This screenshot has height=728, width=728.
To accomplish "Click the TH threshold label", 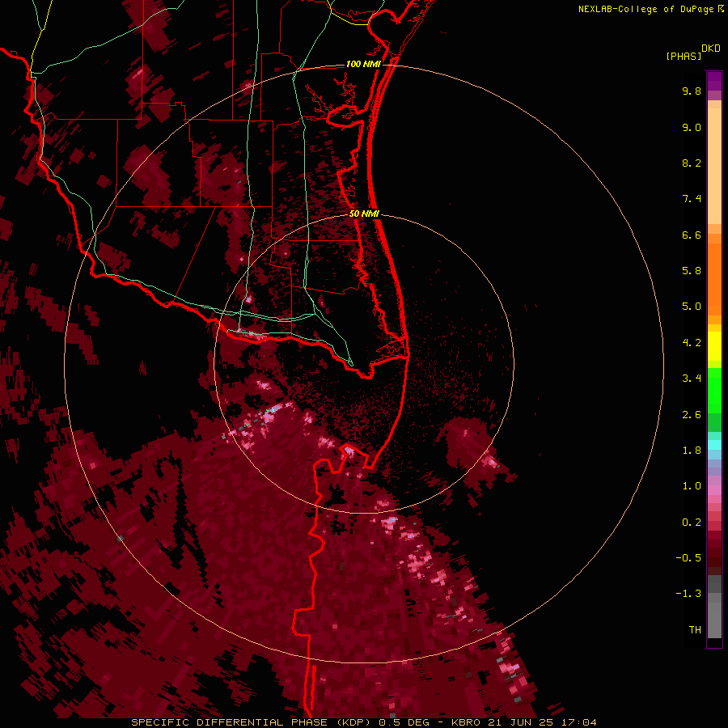I will [x=695, y=630].
